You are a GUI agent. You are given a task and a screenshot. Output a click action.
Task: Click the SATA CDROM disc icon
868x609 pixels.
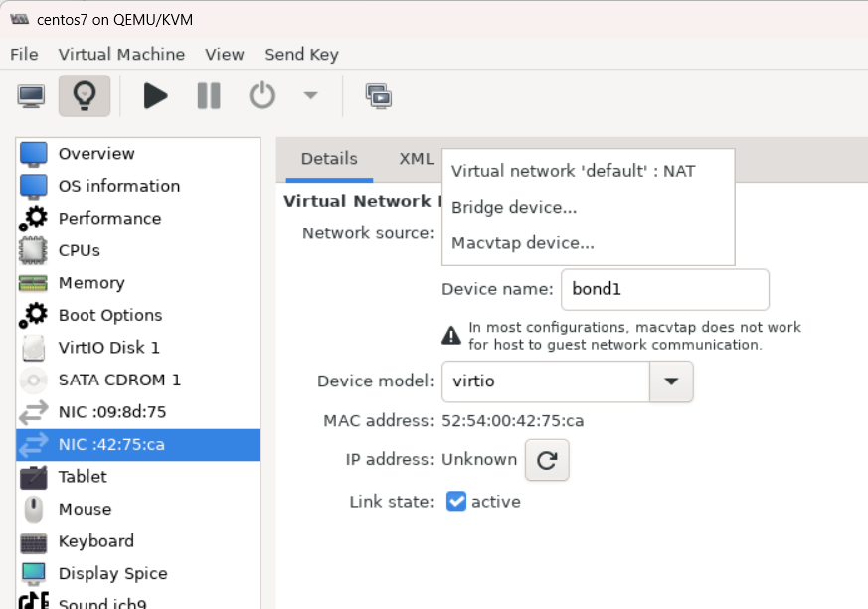[33, 380]
